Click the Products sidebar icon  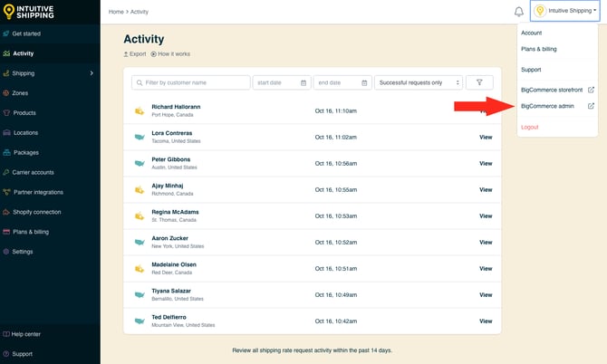(x=6, y=113)
